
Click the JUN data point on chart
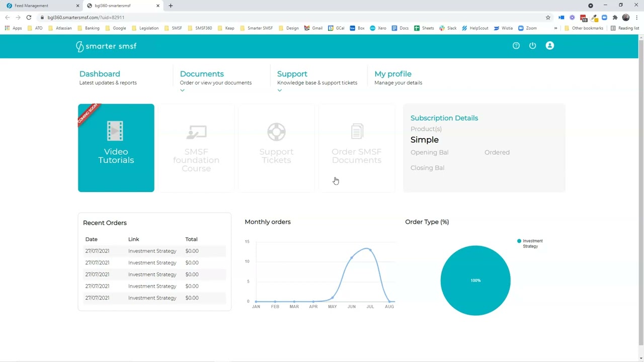point(351,258)
